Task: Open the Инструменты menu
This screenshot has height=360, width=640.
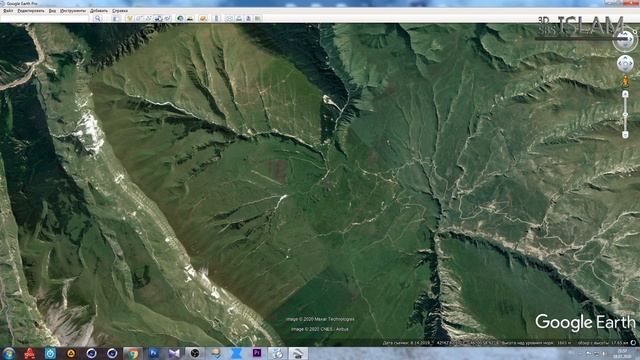Action: tap(73, 11)
